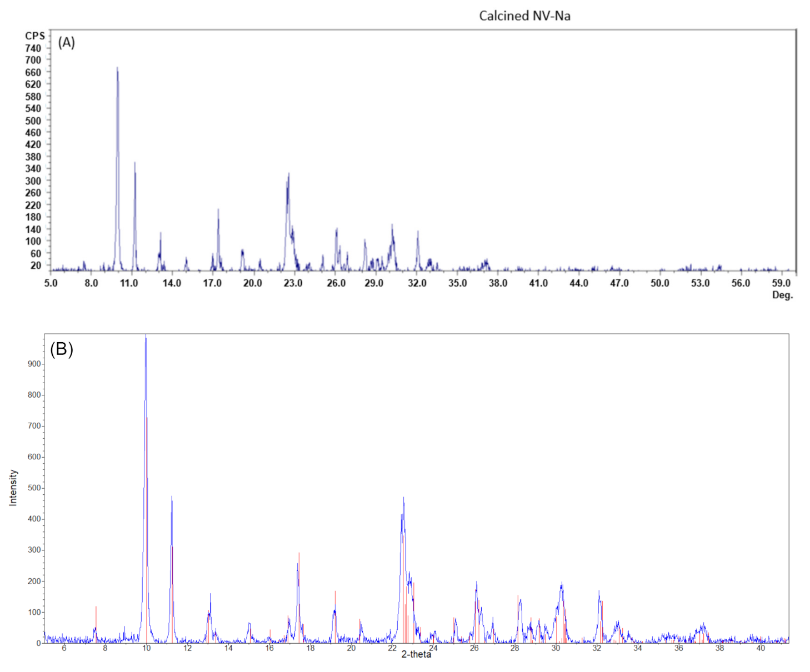Viewport: 810px width, 672px height.
Task: Click the 900 tick on Intensity axis
Action: pos(34,364)
